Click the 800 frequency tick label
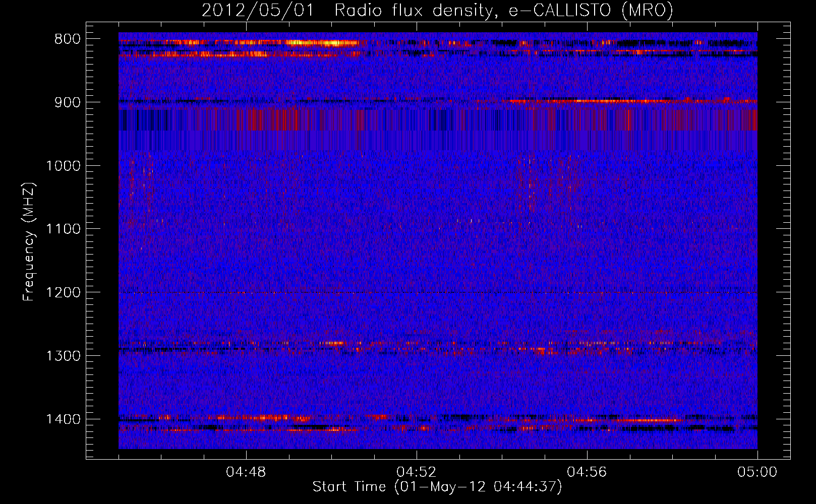816x504 pixels. [x=68, y=39]
